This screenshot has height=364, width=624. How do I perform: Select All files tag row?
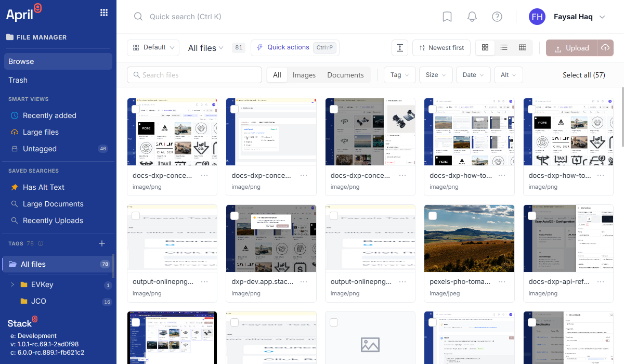pyautogui.click(x=57, y=264)
